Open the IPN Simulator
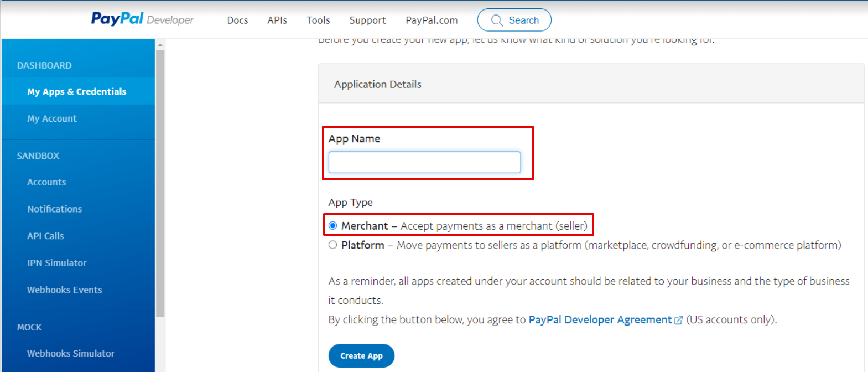This screenshot has height=372, width=868. (x=57, y=263)
